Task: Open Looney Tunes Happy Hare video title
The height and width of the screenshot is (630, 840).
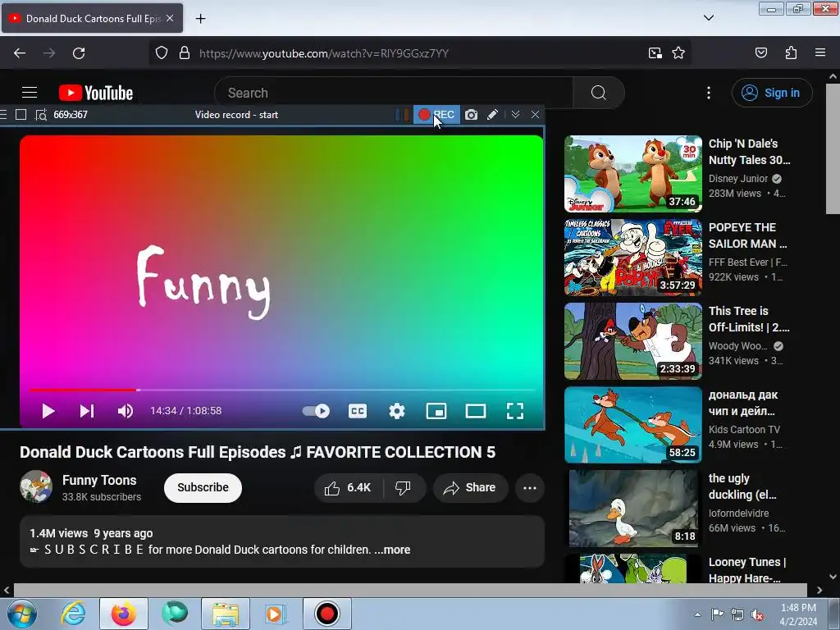Action: pos(747,570)
